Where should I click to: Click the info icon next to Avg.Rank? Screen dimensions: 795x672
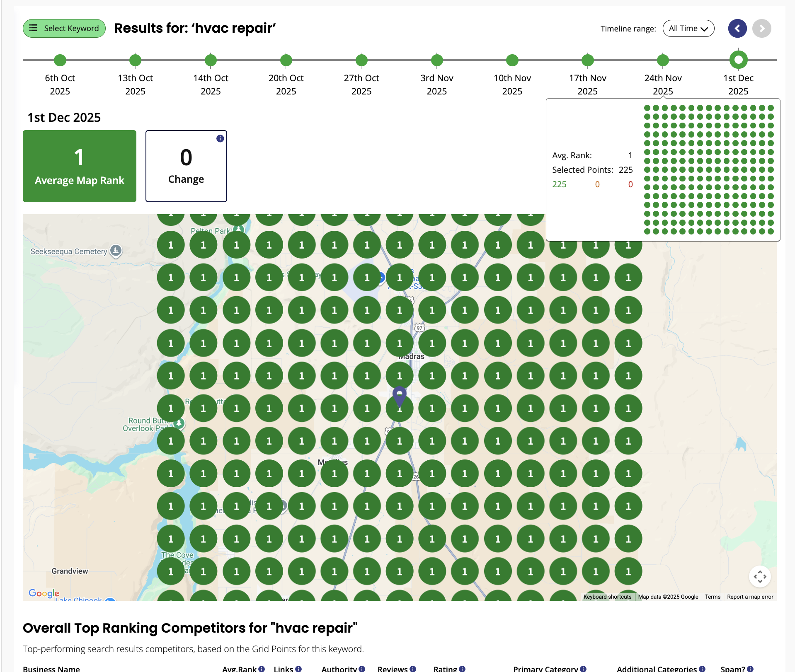coord(262,669)
